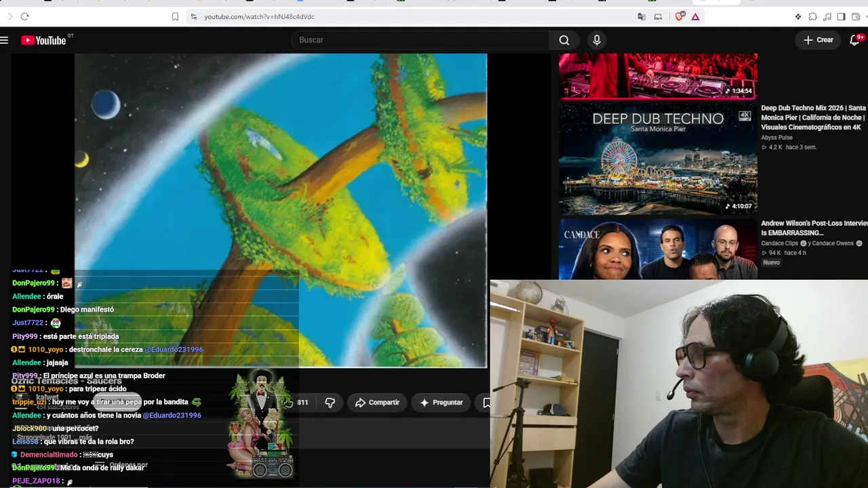Click chat message "jajaaja" from Allendee
The height and width of the screenshot is (488, 868).
pos(57,363)
